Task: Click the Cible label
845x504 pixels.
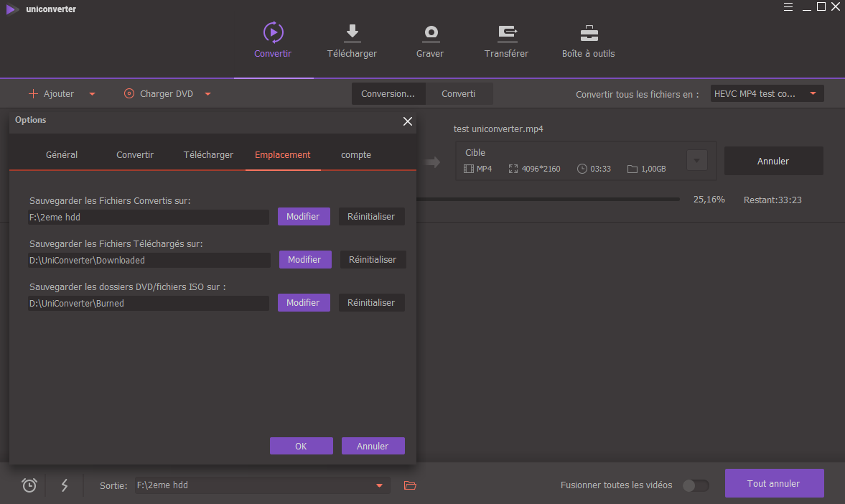Action: point(475,152)
